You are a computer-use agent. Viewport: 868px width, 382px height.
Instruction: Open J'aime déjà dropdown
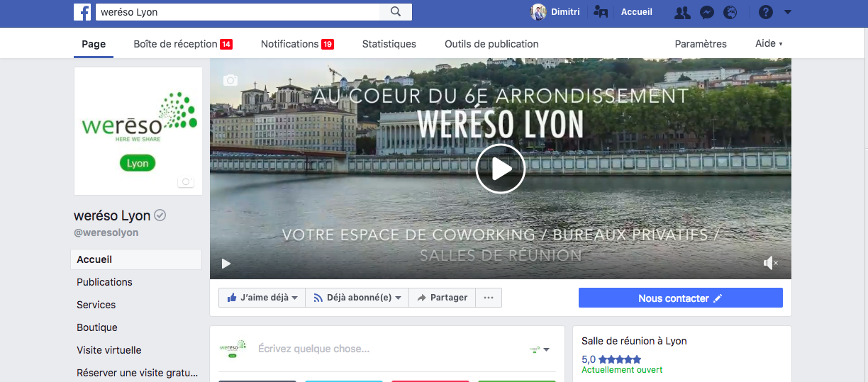262,298
